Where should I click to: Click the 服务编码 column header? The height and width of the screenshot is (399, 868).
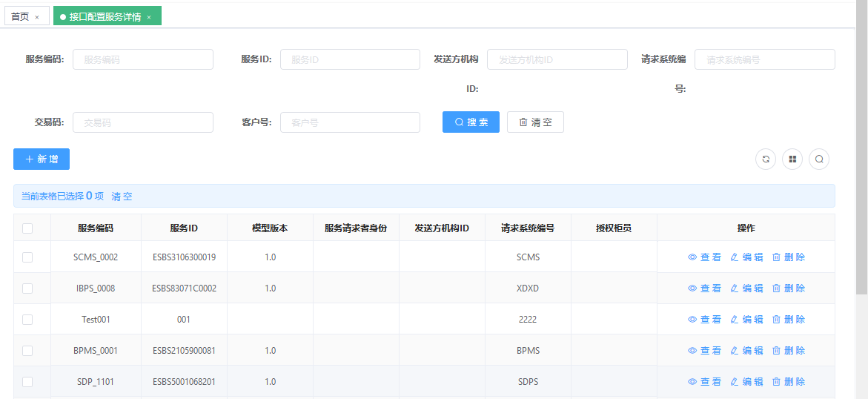[x=96, y=228]
